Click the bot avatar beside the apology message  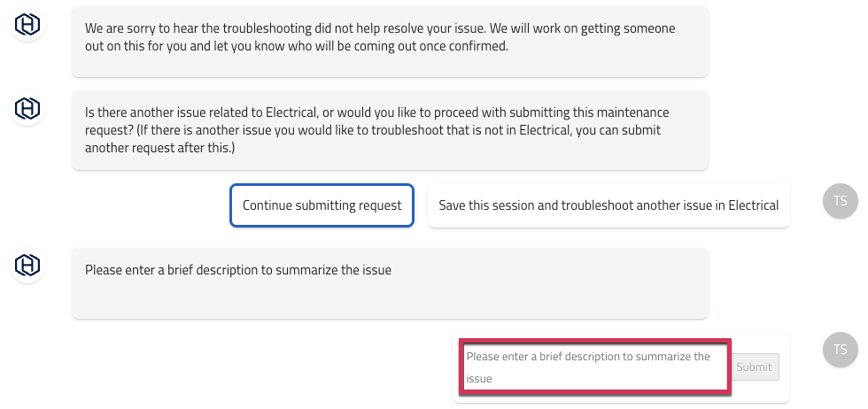[x=28, y=25]
